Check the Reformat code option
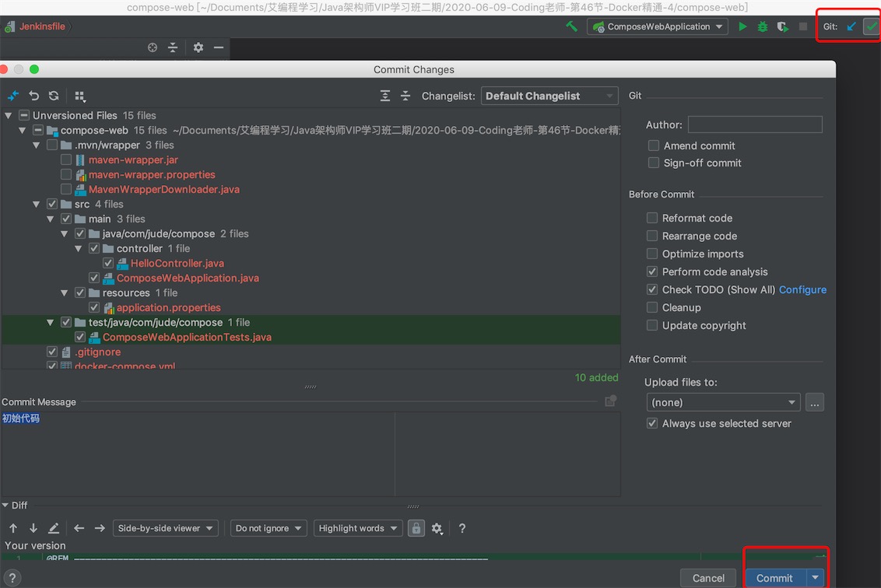The image size is (881, 588). [x=651, y=218]
